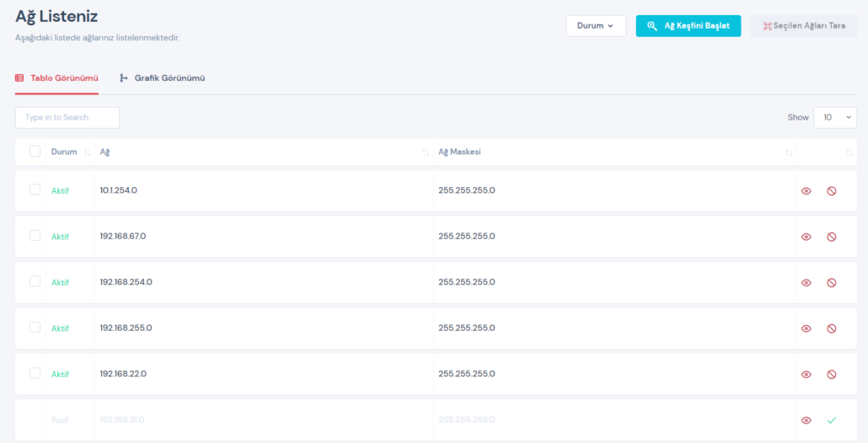Click Aktif status of 192.168.255.0
This screenshot has height=443, width=868.
pos(61,328)
